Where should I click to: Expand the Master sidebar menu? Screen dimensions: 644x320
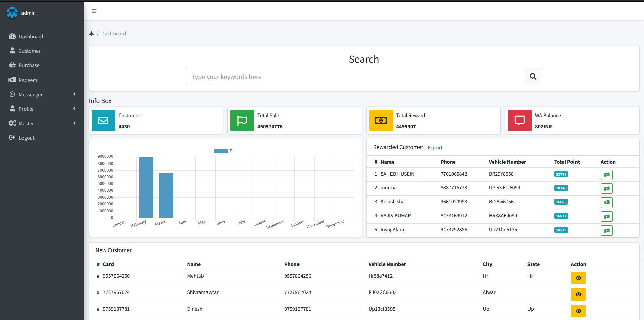pyautogui.click(x=26, y=123)
